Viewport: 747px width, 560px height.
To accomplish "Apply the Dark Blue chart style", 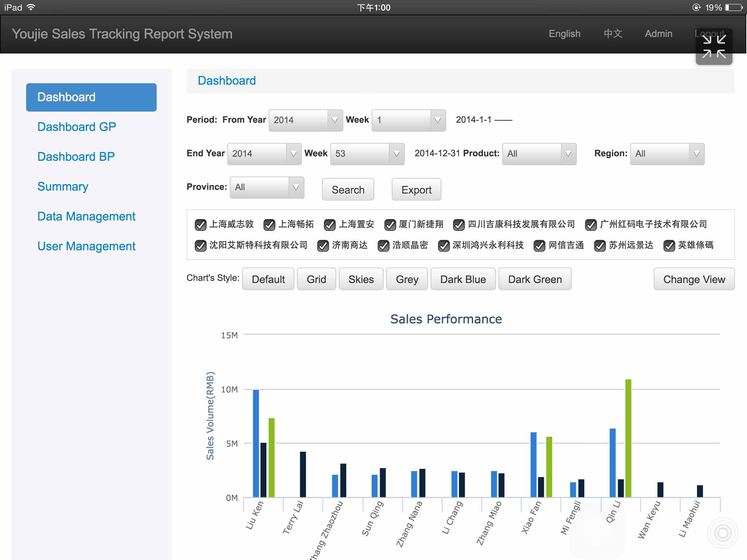I will tap(463, 279).
